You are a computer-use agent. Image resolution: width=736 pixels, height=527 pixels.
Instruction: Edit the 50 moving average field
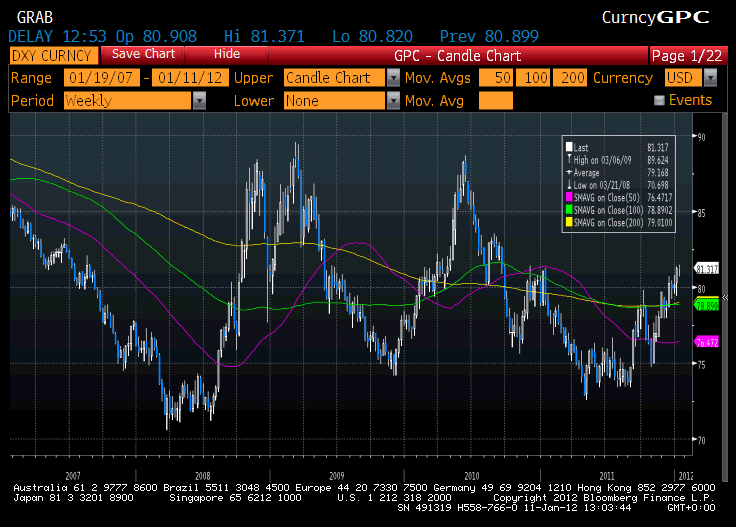pos(496,77)
